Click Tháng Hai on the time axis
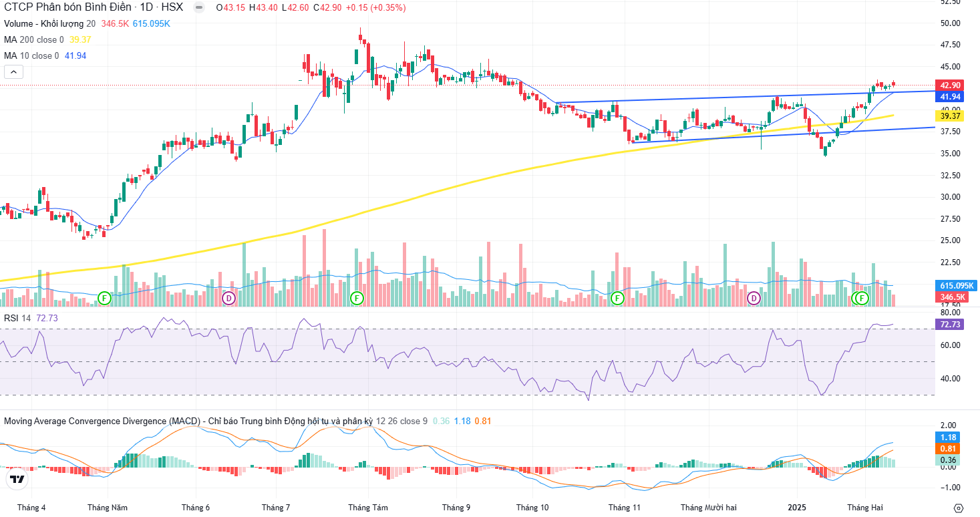 (864, 508)
